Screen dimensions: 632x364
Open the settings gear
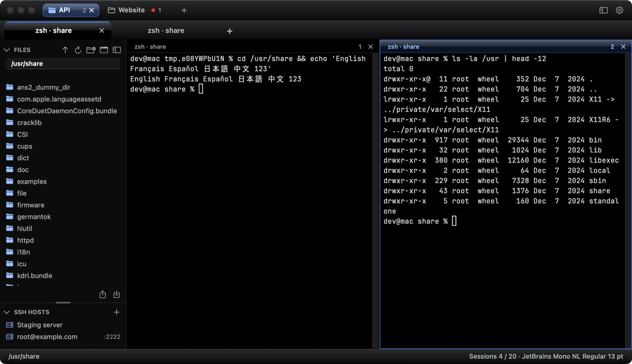(619, 10)
